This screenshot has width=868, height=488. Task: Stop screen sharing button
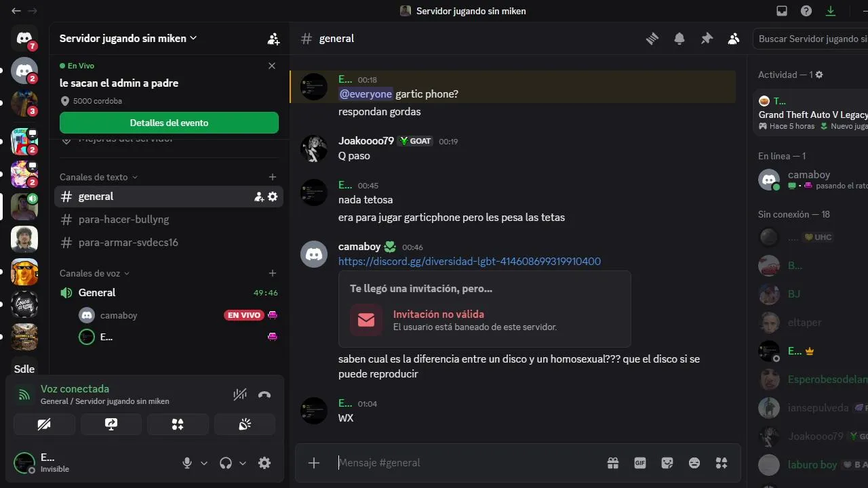tap(111, 424)
